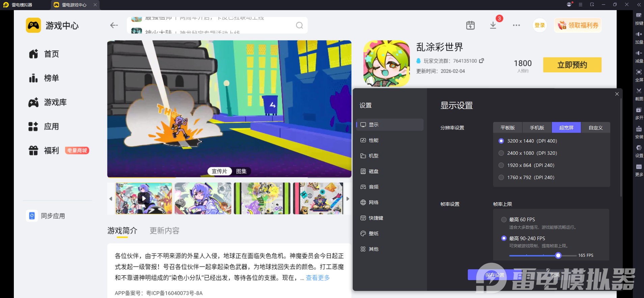Switch to the 游戏简介 tab
The height and width of the screenshot is (298, 644).
(x=122, y=231)
